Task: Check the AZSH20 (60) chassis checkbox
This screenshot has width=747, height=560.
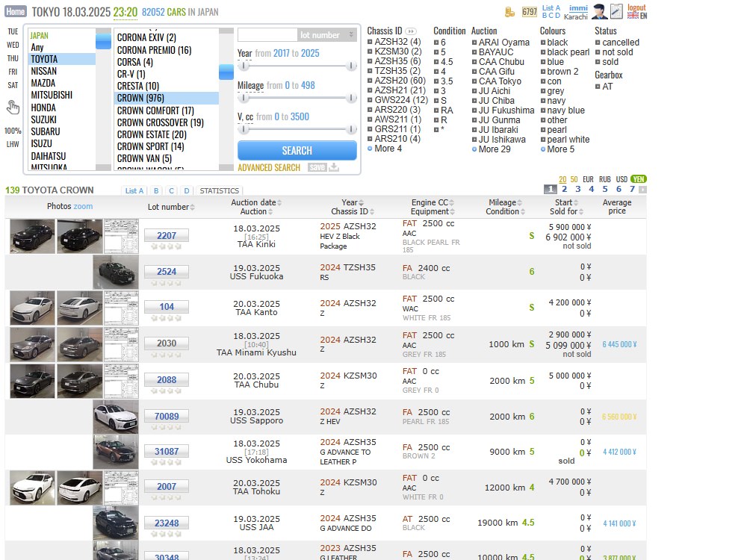Action: tap(370, 81)
